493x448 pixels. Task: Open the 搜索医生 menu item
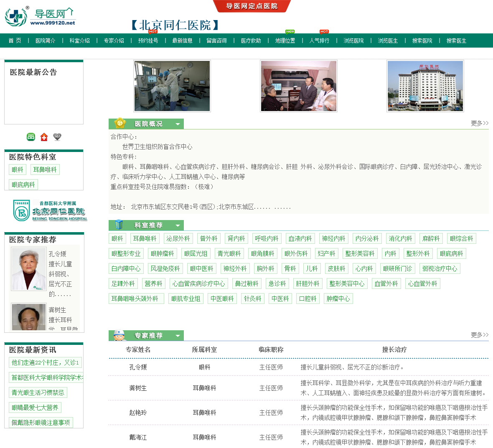coord(456,40)
